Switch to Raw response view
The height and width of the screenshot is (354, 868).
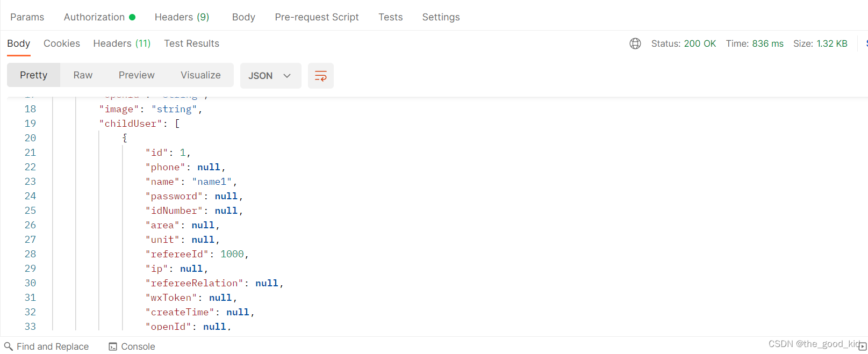pos(83,75)
